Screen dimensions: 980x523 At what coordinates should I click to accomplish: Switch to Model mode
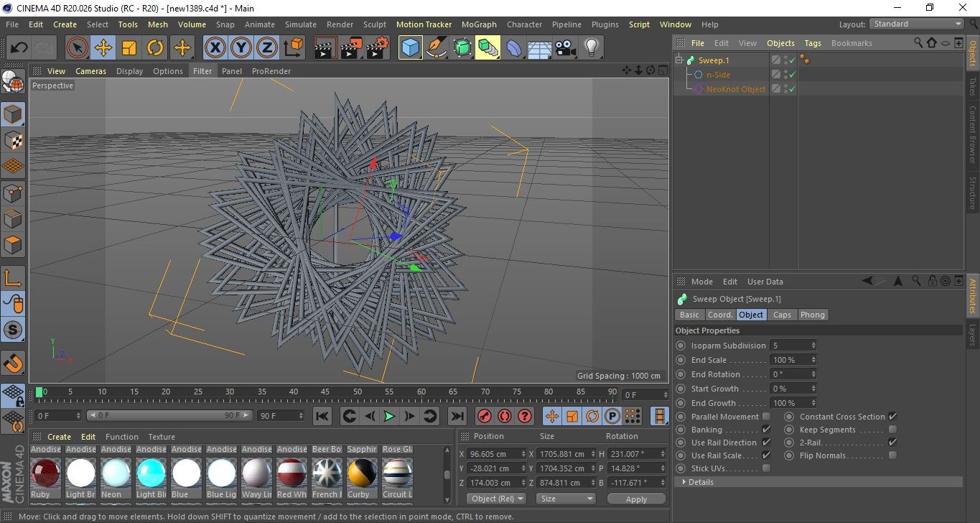click(13, 114)
